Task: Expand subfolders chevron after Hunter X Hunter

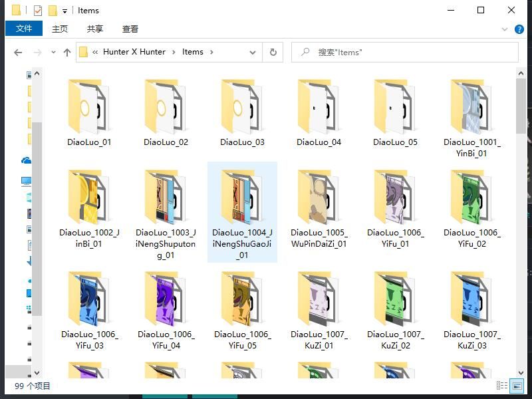Action: click(174, 52)
